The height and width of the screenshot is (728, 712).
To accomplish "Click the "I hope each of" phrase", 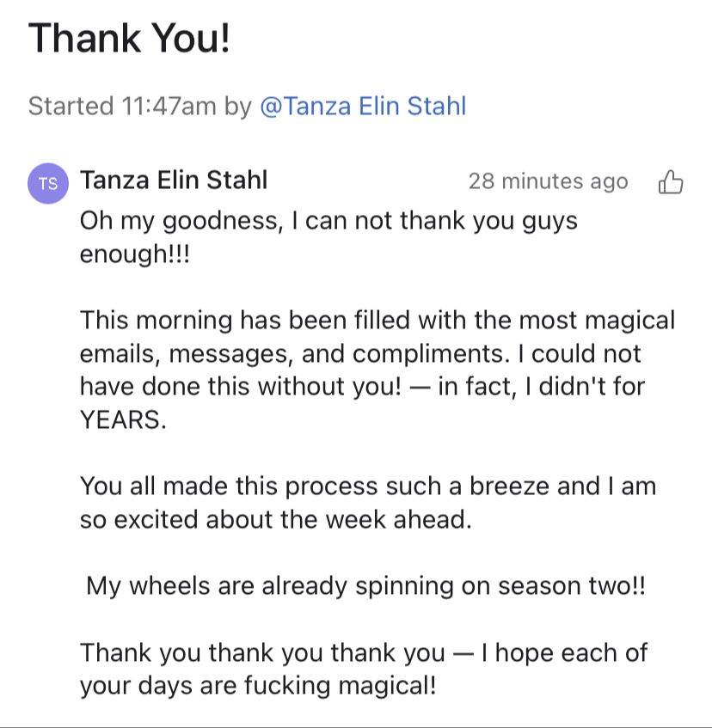I will pos(564,652).
